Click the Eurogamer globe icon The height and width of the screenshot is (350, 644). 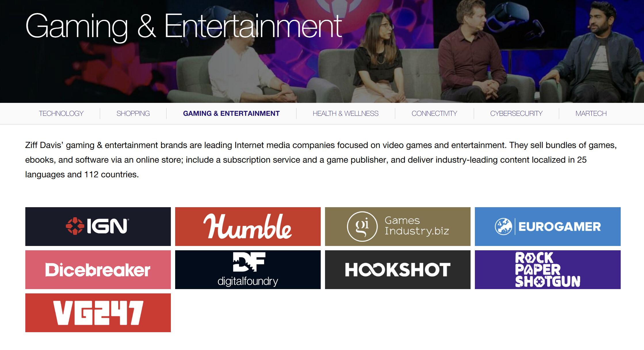(503, 226)
